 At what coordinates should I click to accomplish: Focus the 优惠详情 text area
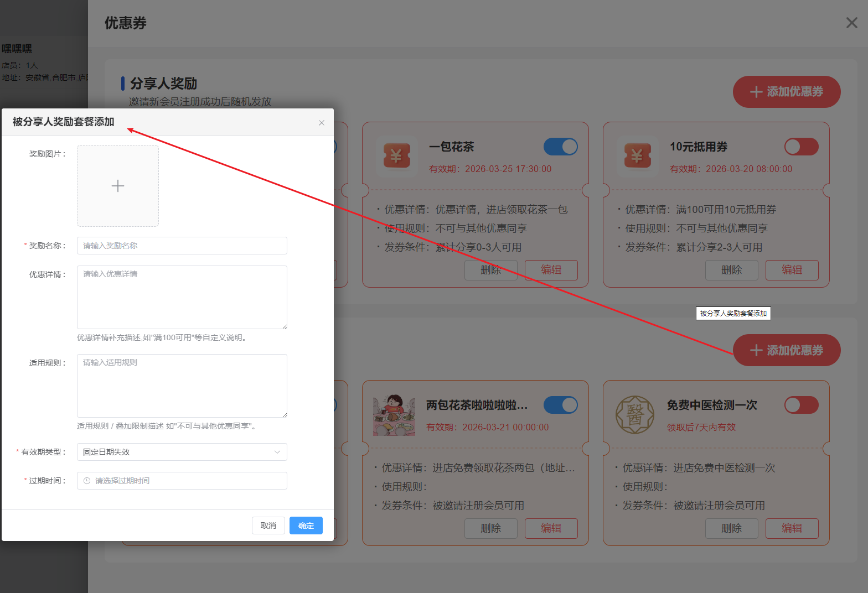pos(182,298)
